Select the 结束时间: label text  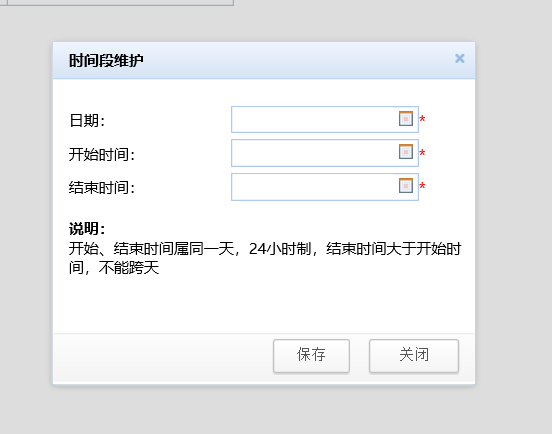102,188
